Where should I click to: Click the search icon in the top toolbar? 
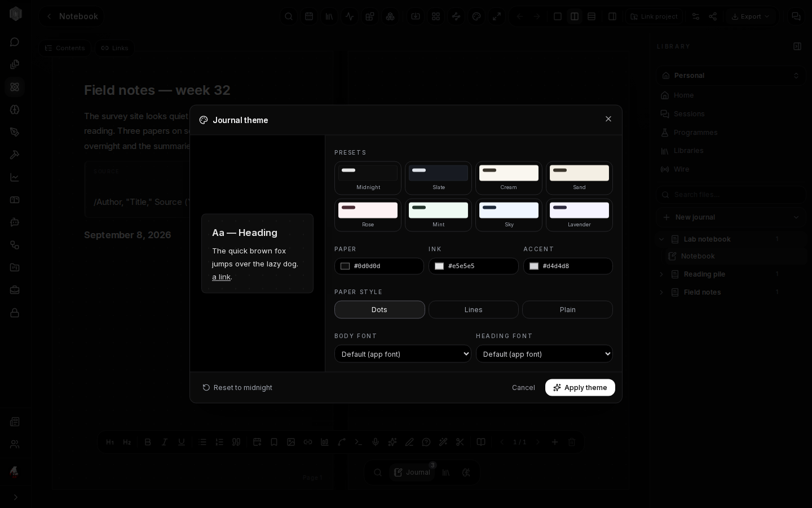[289, 16]
